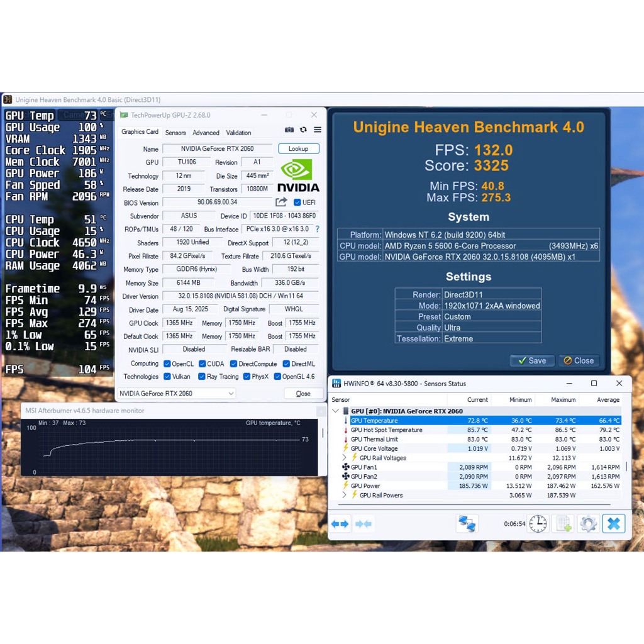Screen dimensions: 644x644
Task: Click the GPU Fan1 fan icon
Action: [x=346, y=467]
